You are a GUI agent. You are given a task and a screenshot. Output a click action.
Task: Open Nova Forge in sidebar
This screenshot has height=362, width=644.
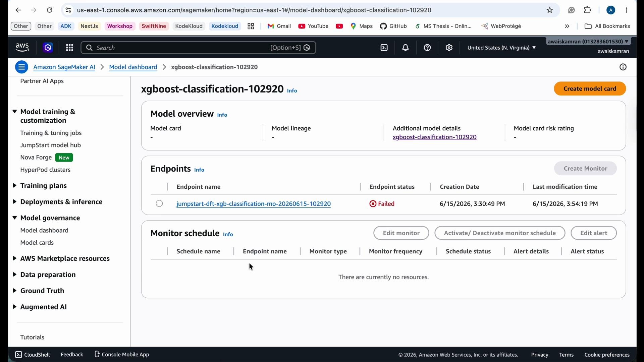click(x=36, y=158)
